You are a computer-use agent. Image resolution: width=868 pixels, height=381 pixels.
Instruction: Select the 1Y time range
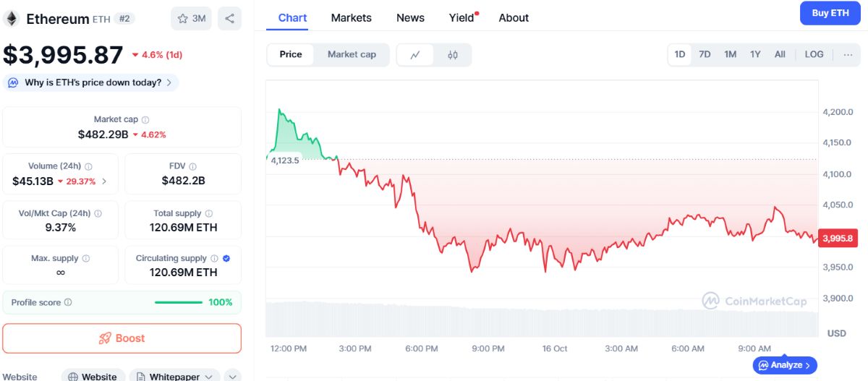point(755,54)
